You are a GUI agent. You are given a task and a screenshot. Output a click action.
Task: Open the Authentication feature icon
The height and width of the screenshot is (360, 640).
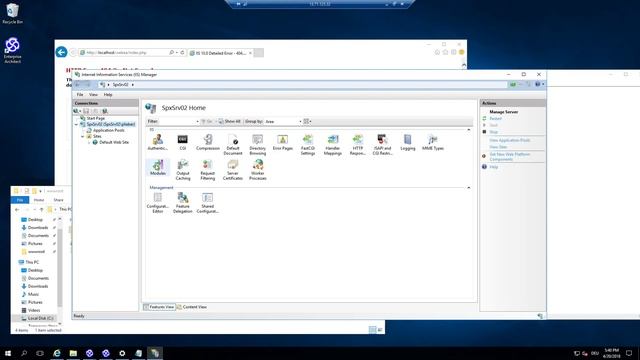(158, 142)
